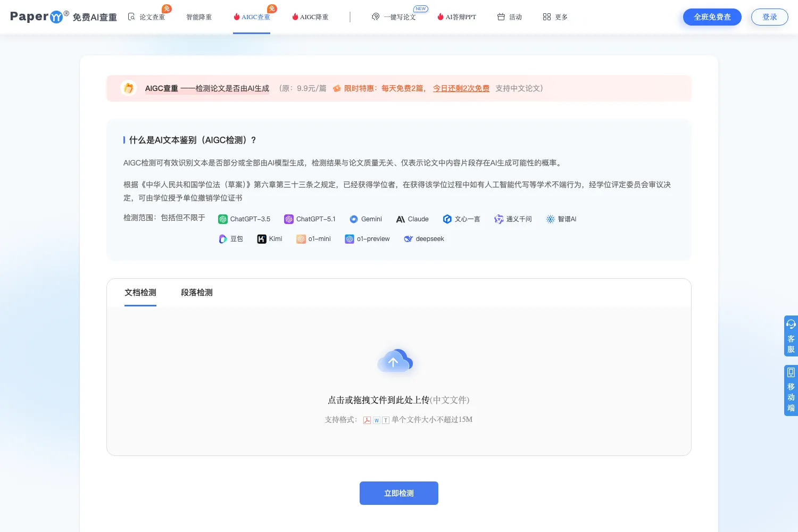
Task: Click the Kimi icon
Action: [x=262, y=239]
